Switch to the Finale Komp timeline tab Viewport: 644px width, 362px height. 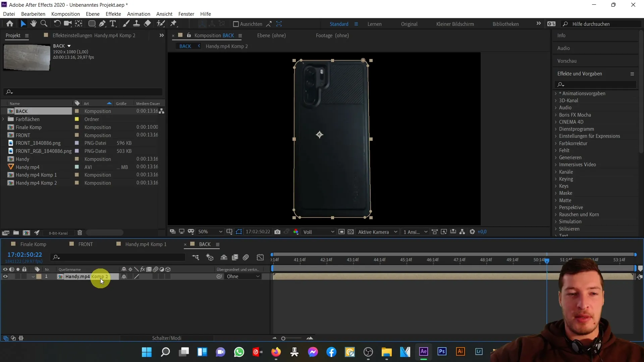pyautogui.click(x=33, y=244)
